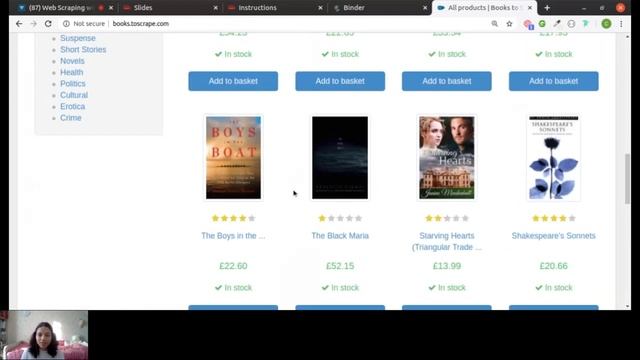This screenshot has height=360, width=640.
Task: Close the Web Scraping tab
Action: (111, 8)
